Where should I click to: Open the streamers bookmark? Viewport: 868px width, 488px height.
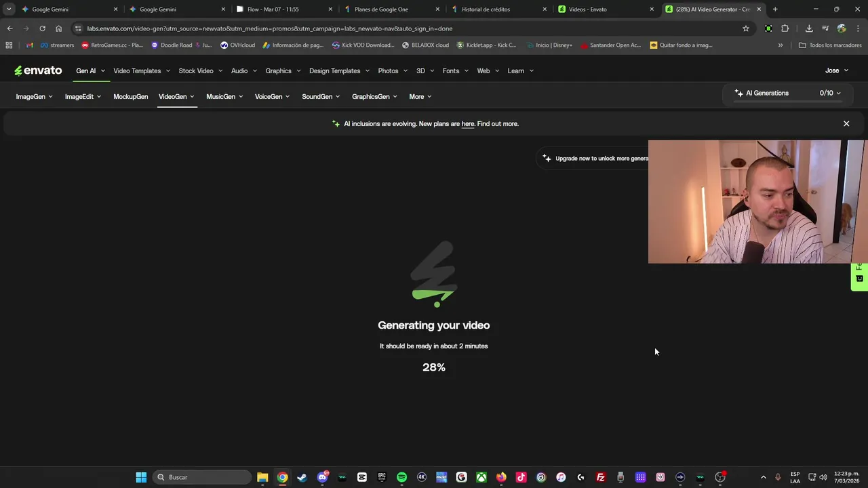[x=58, y=45]
